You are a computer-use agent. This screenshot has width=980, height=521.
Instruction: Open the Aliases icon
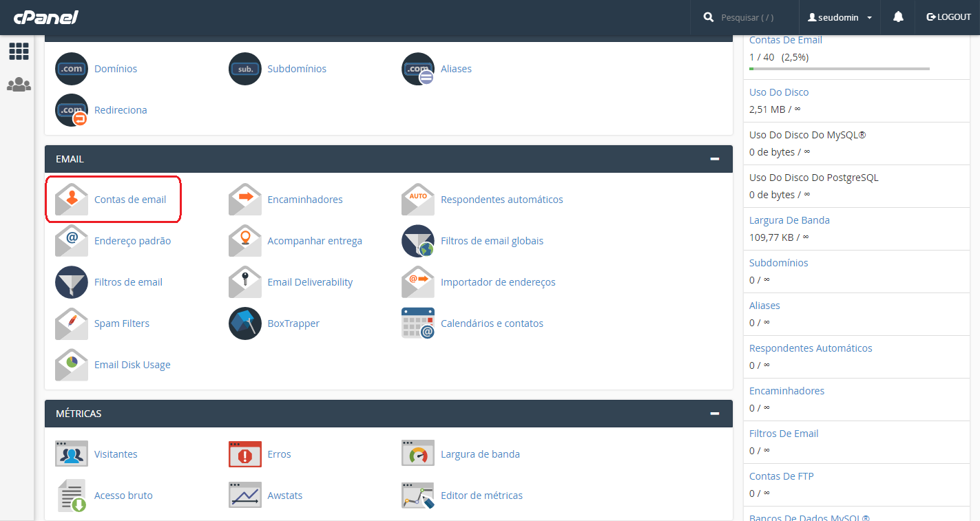point(418,69)
